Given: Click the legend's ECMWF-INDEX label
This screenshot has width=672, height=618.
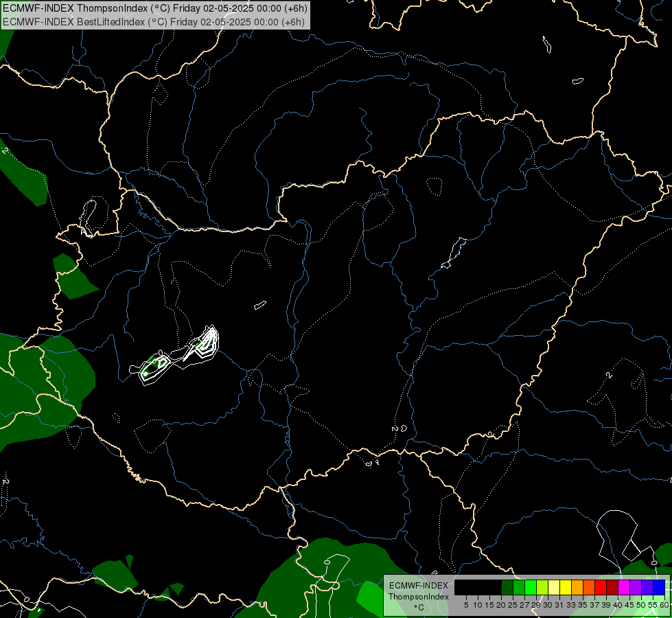Looking at the screenshot, I should (x=418, y=586).
